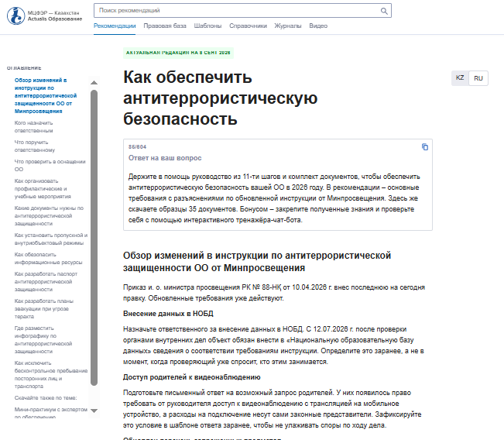Open the Рекомендации tab

pos(115,26)
